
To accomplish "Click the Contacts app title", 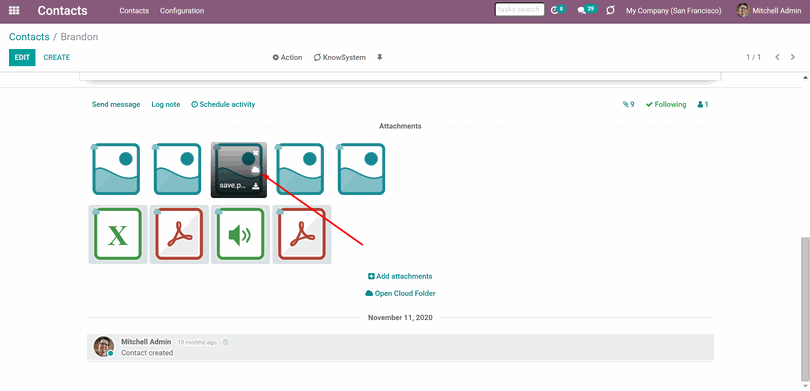I will click(63, 10).
